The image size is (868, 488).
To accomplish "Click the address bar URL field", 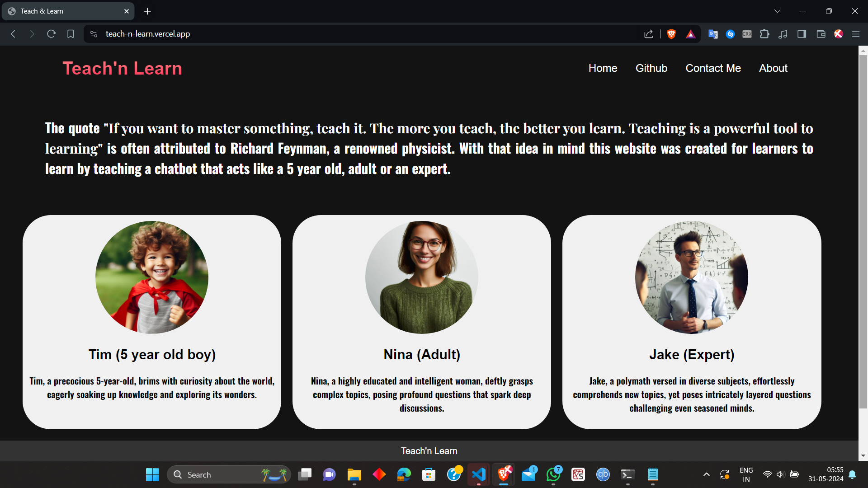I will [x=316, y=34].
